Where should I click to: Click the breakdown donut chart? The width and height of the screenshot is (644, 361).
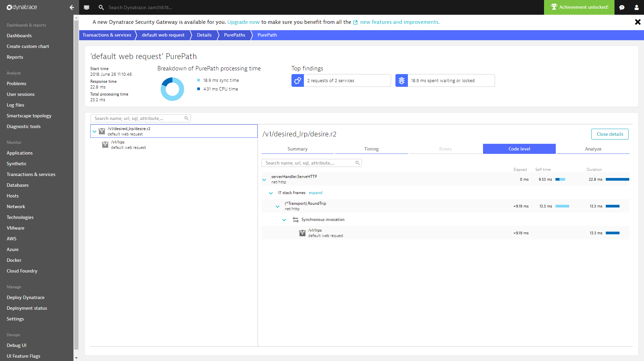[x=172, y=89]
